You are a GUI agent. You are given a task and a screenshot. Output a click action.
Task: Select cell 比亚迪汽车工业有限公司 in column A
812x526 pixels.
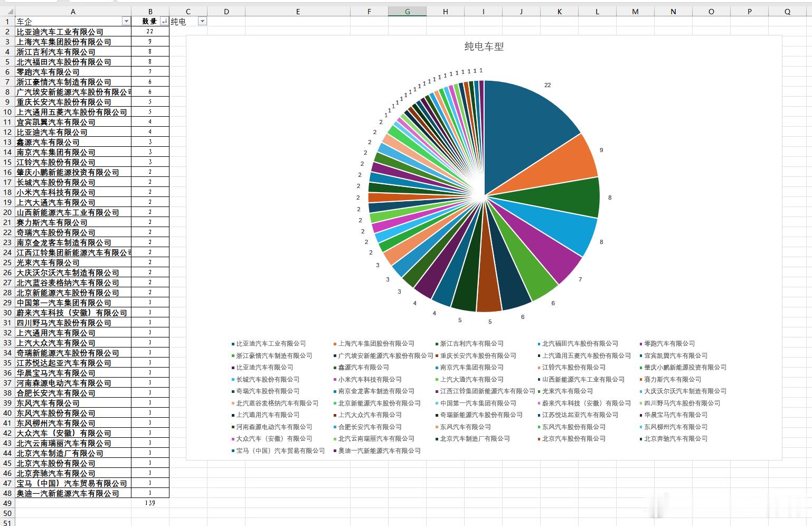(x=73, y=32)
